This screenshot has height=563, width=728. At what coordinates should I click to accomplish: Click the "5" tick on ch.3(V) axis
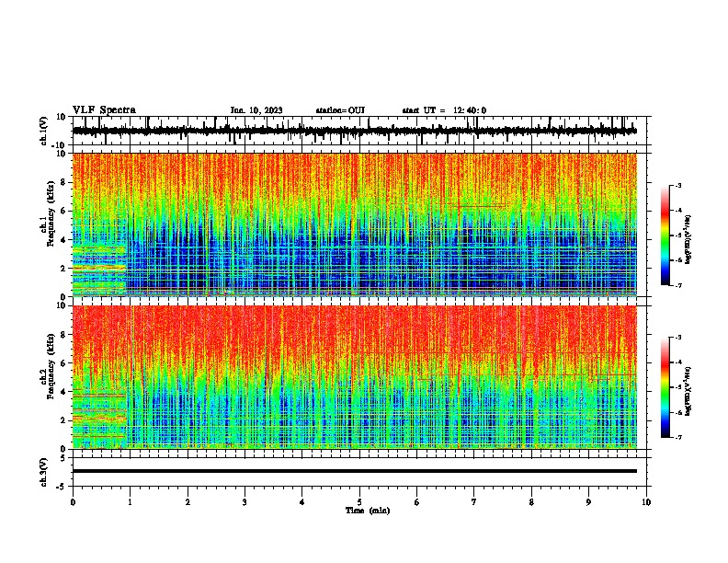(63, 458)
